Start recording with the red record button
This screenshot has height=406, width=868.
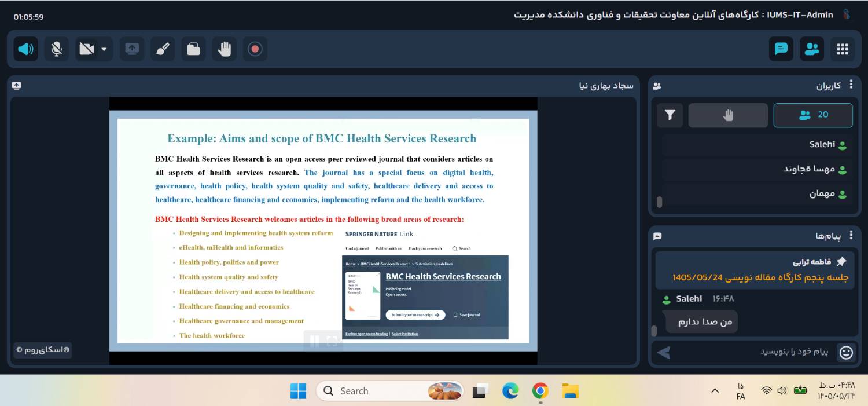click(x=255, y=49)
